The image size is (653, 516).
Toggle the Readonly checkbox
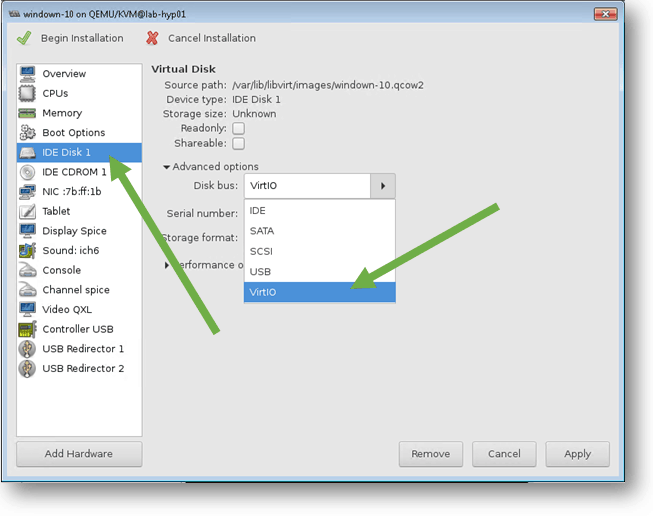(239, 128)
